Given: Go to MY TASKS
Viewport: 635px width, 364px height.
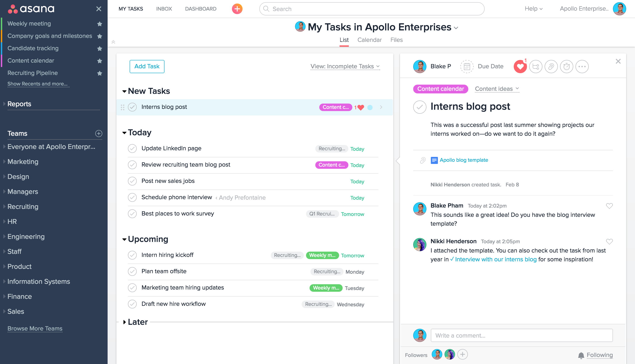Looking at the screenshot, I should pyautogui.click(x=131, y=9).
